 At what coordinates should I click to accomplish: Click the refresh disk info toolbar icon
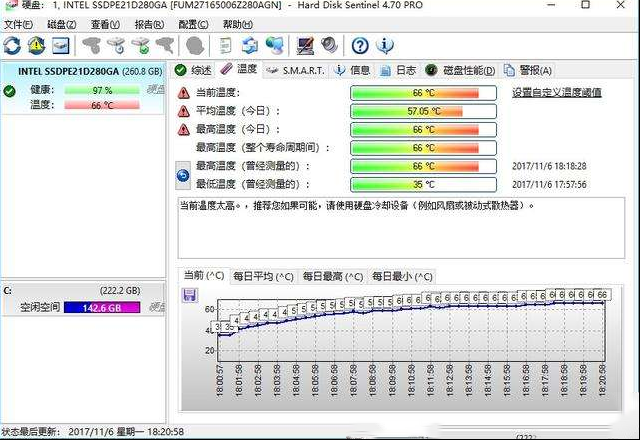[12, 45]
